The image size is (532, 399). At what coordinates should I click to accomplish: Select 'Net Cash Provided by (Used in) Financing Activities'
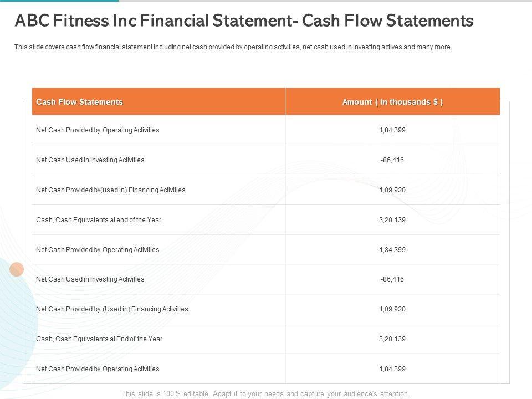click(x=112, y=309)
